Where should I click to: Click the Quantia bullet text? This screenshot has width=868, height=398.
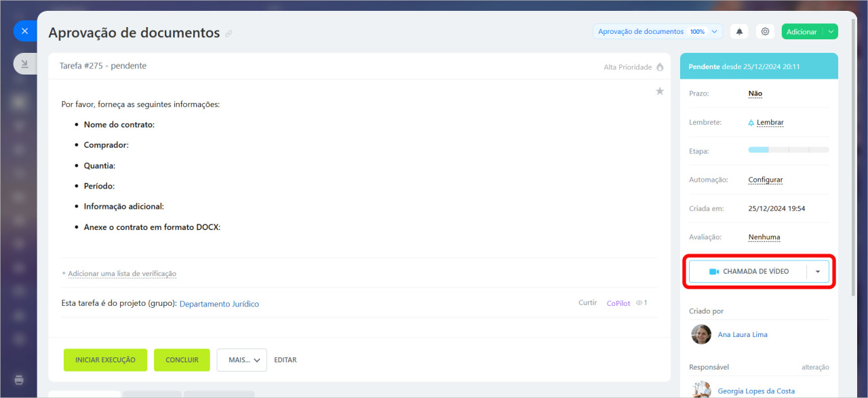(x=100, y=165)
